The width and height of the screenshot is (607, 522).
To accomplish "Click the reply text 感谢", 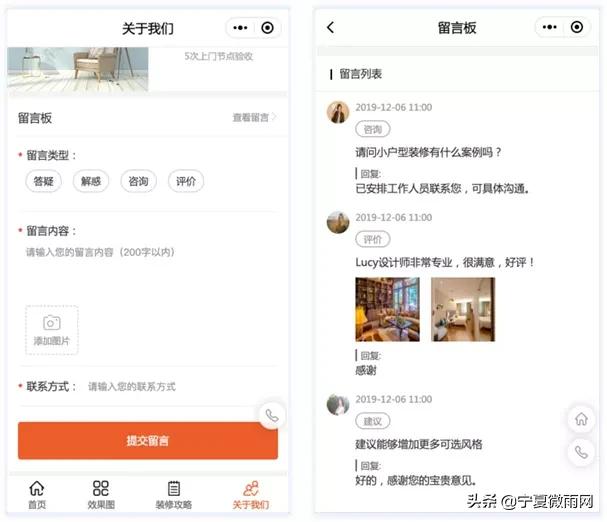I will point(366,371).
